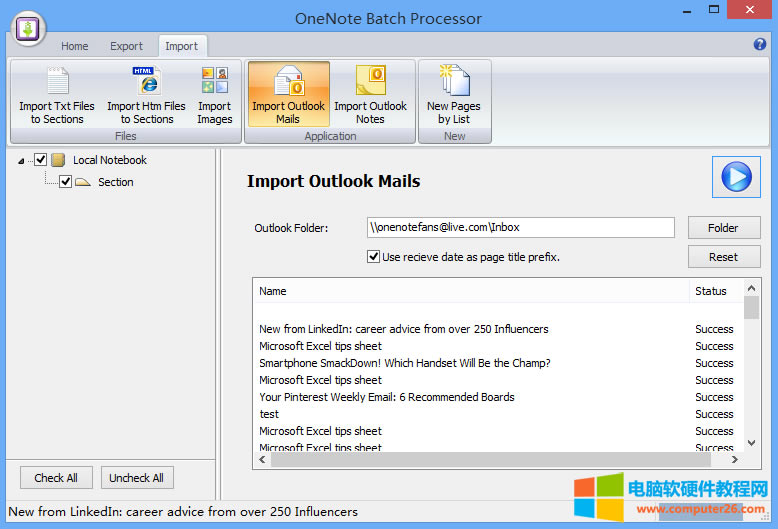The image size is (778, 529).
Task: Start import with the blue play button
Action: pyautogui.click(x=736, y=177)
